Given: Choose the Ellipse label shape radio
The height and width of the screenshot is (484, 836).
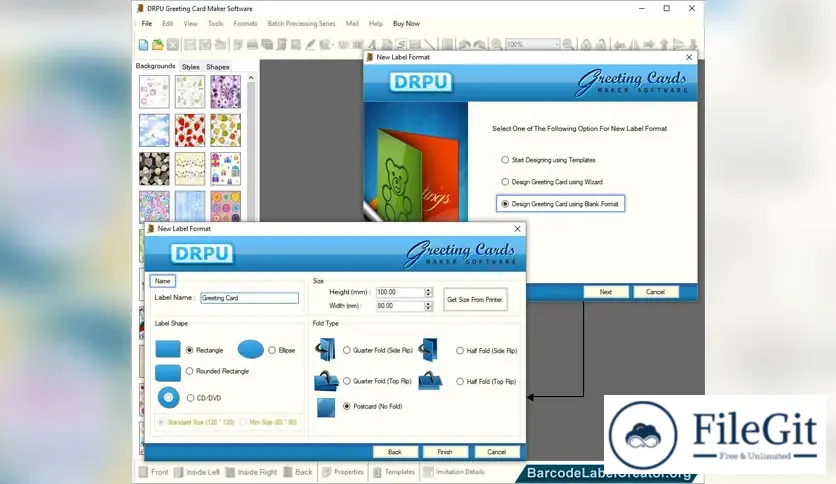Looking at the screenshot, I should click(272, 350).
